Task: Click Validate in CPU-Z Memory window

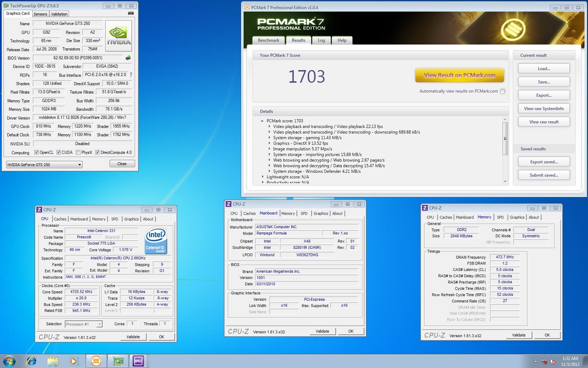Action: tap(519, 335)
